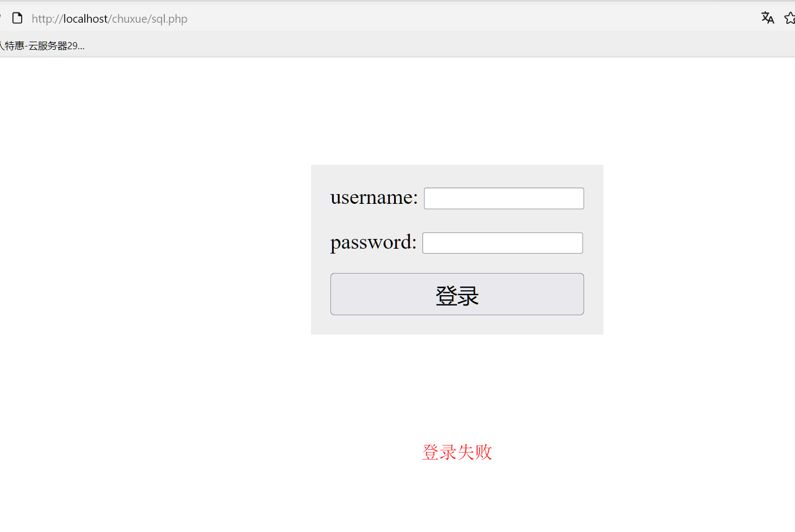The width and height of the screenshot is (795, 532).
Task: Click the password: label text
Action: pos(373,242)
